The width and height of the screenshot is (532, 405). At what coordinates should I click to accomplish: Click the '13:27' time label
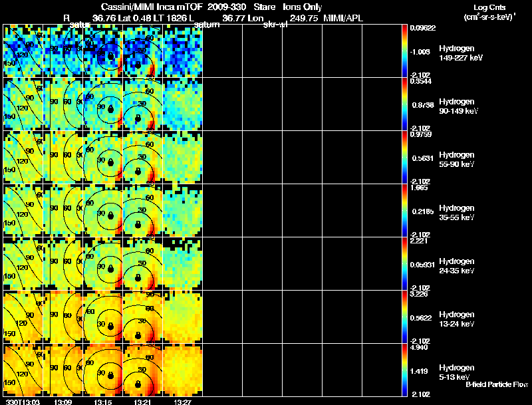[x=182, y=402]
